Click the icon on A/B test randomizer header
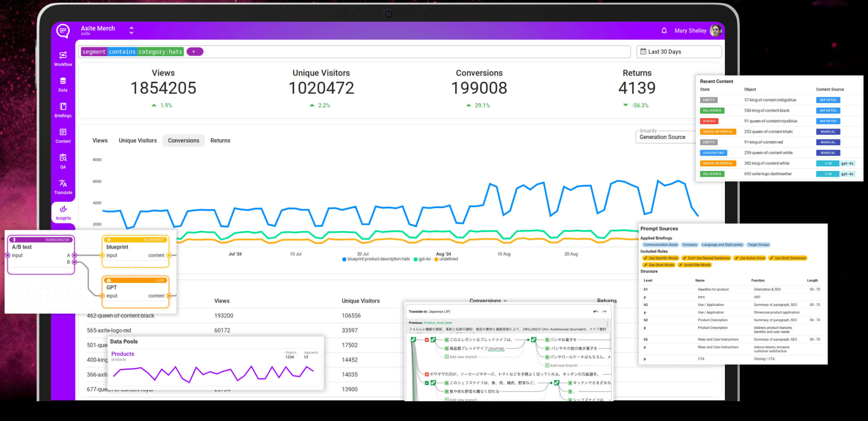Screen dimensions: 868x421 [14, 240]
